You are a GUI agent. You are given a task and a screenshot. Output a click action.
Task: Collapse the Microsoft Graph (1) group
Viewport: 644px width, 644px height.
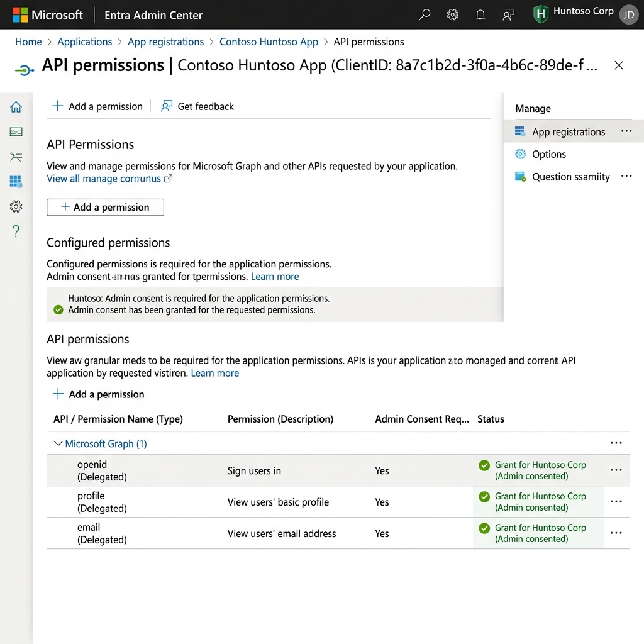click(58, 443)
